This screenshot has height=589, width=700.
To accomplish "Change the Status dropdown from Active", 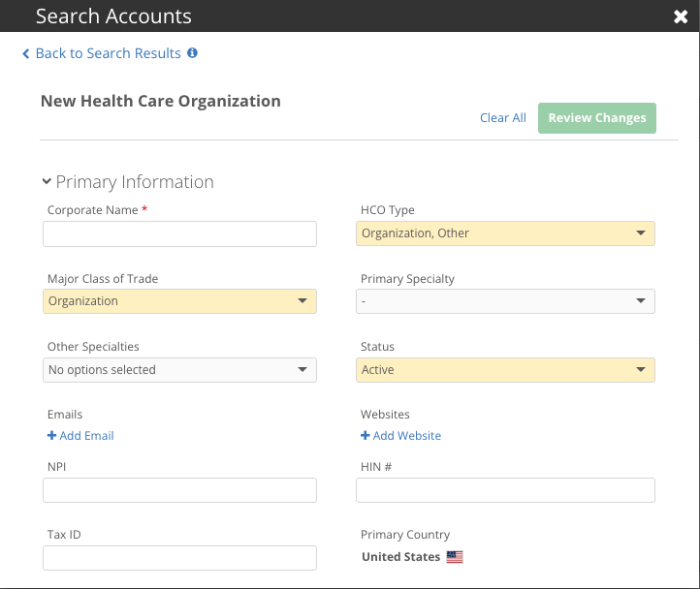I will (x=504, y=370).
